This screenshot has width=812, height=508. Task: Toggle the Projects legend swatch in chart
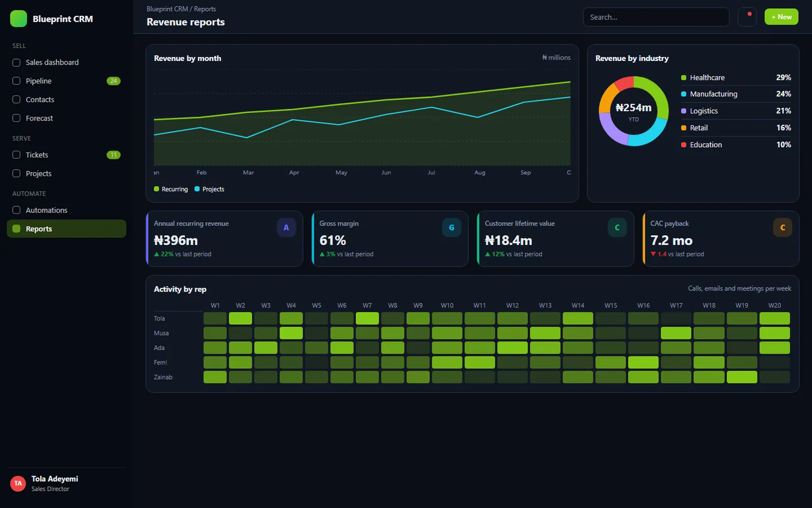pyautogui.click(x=197, y=189)
